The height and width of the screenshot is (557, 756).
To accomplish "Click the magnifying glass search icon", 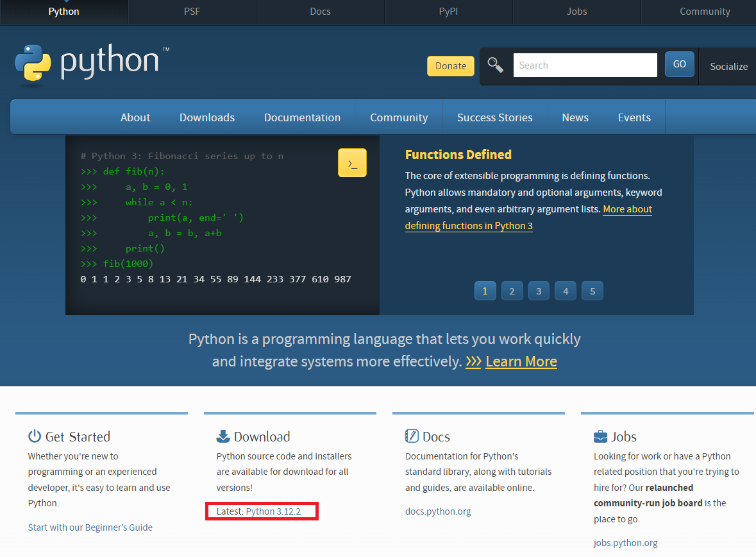I will click(x=495, y=65).
